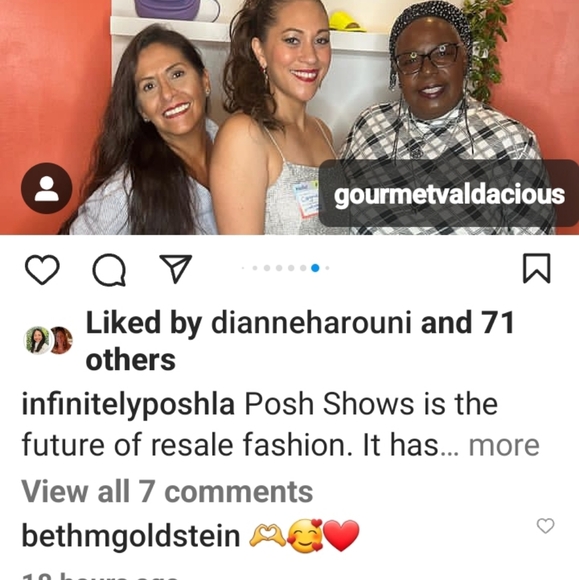Image resolution: width=579 pixels, height=580 pixels.
Task: Open the gourmetvaldacious tag label
Action: tap(449, 194)
